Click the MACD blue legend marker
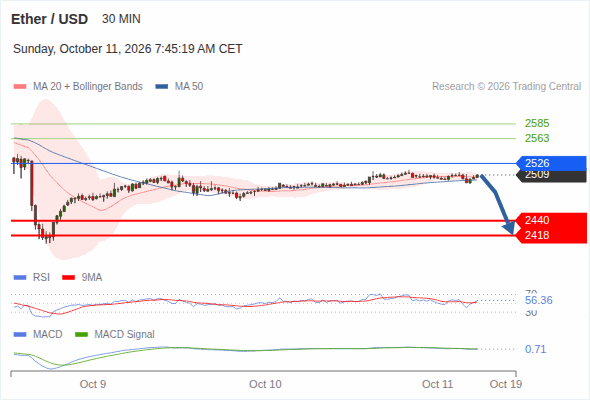Image resolution: width=590 pixels, height=400 pixels. point(20,334)
